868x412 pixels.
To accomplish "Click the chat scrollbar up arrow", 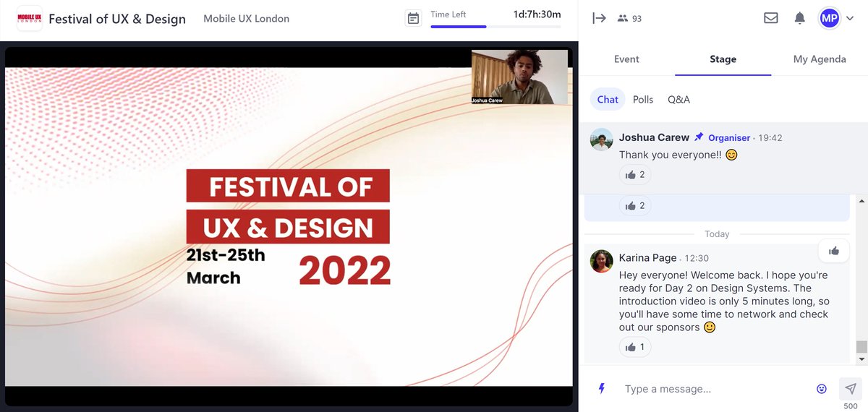I will click(x=861, y=200).
